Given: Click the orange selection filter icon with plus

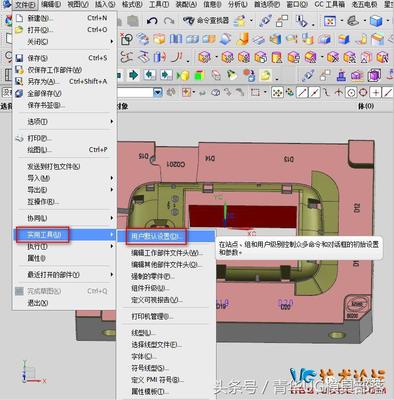Looking at the screenshot, I should tap(186, 92).
